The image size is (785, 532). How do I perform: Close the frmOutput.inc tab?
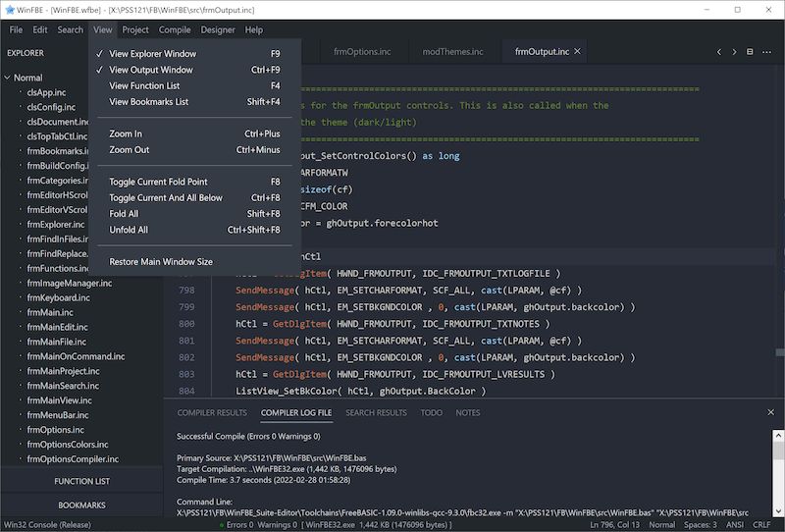[x=577, y=52]
